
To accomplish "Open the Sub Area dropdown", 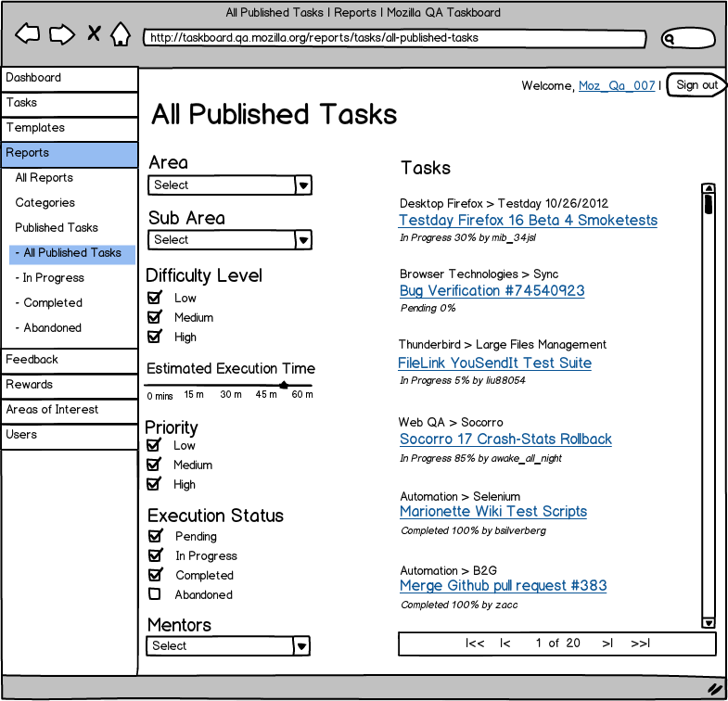I will click(x=230, y=239).
